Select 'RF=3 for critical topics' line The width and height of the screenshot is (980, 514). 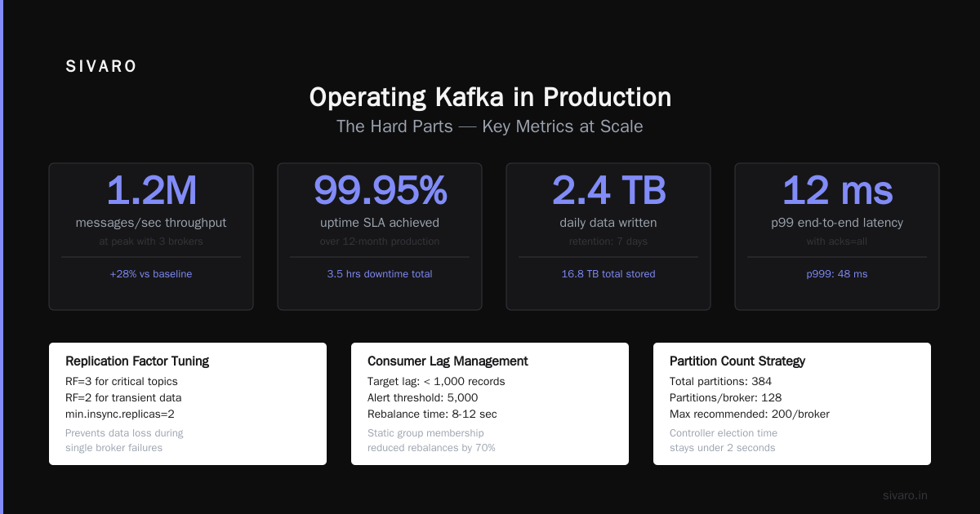122,382
